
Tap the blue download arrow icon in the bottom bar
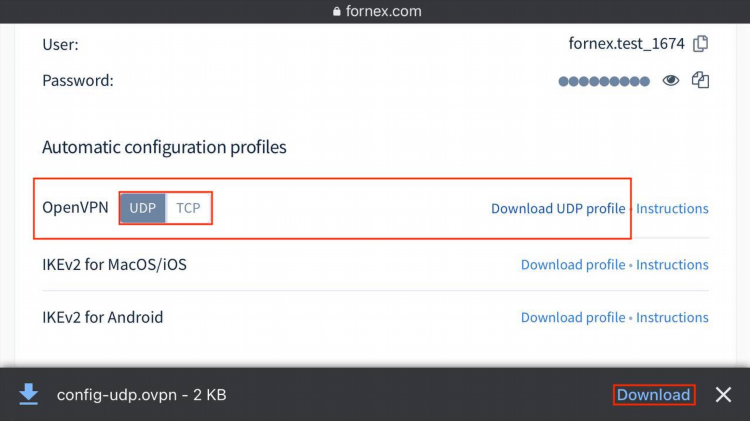(29, 394)
